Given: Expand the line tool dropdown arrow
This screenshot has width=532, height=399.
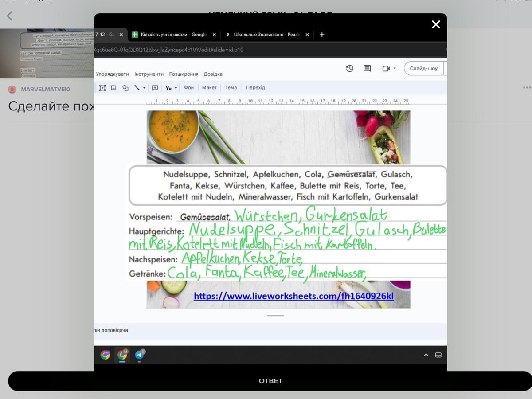Looking at the screenshot, I should (x=144, y=88).
